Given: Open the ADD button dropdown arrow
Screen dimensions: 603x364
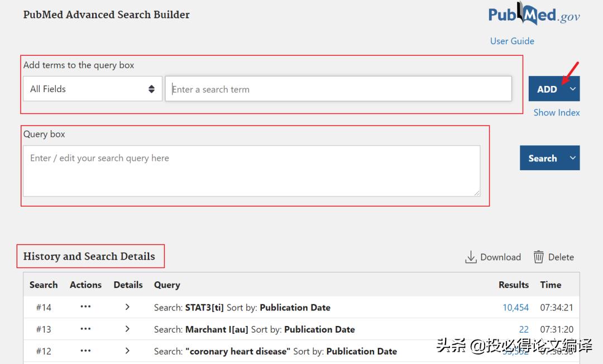Looking at the screenshot, I should point(573,89).
